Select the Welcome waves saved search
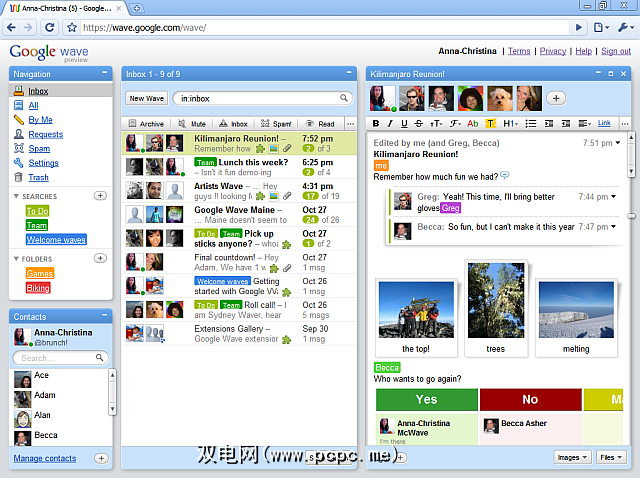Image resolution: width=640 pixels, height=478 pixels. click(56, 240)
